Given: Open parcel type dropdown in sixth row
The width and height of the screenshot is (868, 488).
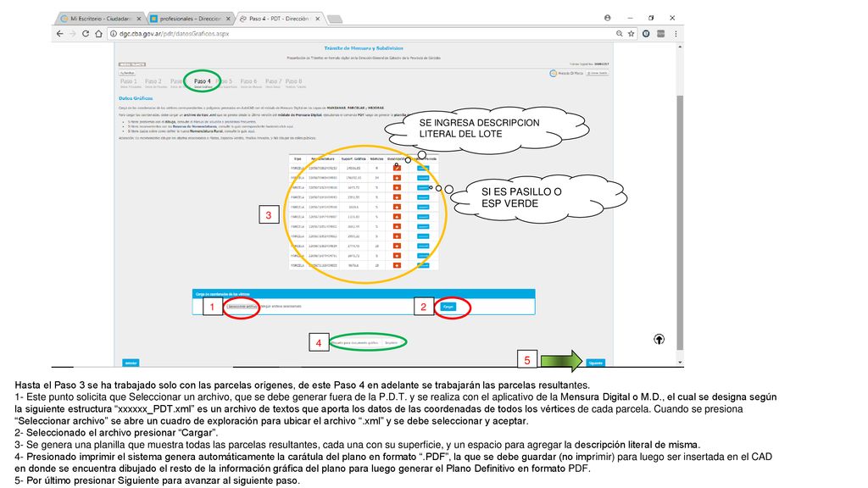Looking at the screenshot, I should pos(423,217).
